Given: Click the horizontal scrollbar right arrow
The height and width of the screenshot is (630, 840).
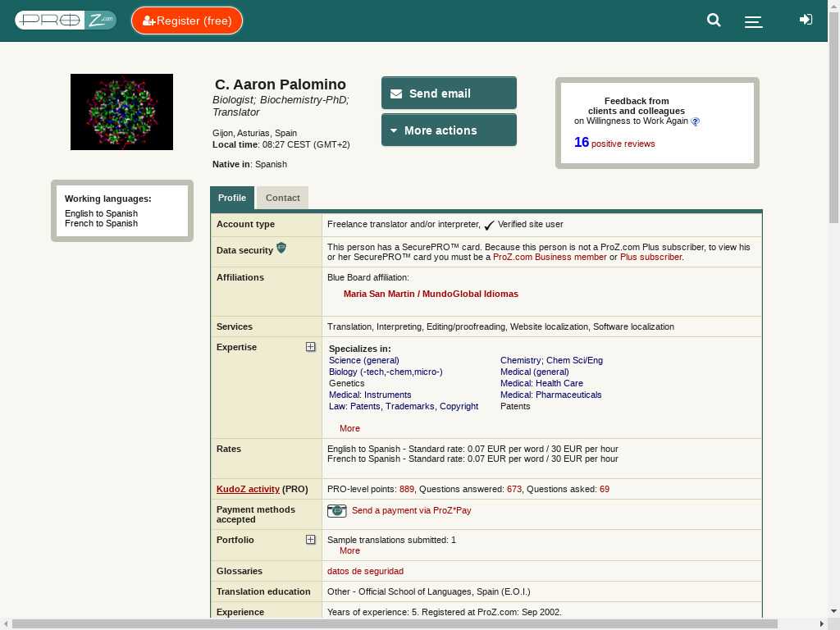Looking at the screenshot, I should point(822,624).
